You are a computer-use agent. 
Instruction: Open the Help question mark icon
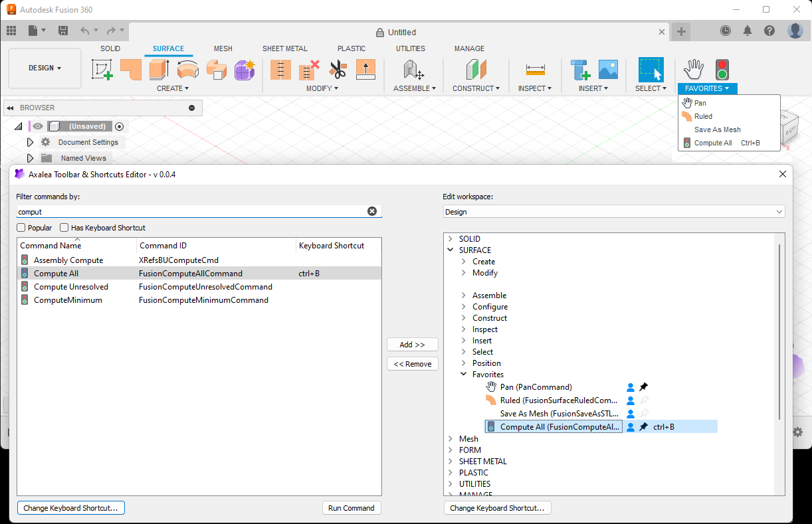pyautogui.click(x=769, y=31)
